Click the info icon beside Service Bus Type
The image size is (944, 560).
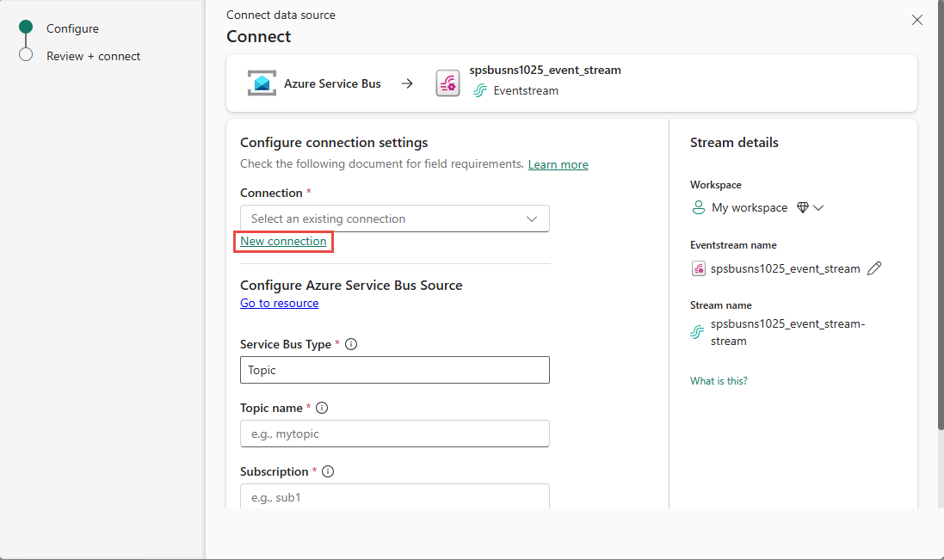(x=350, y=344)
